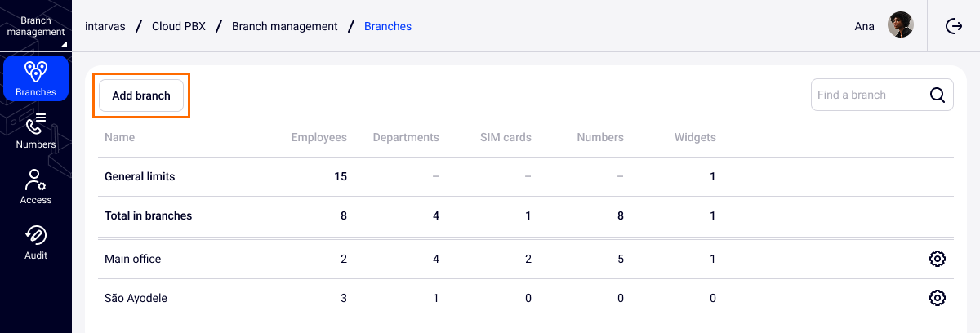The image size is (980, 333).
Task: Click the Add branch button
Action: coord(141,95)
